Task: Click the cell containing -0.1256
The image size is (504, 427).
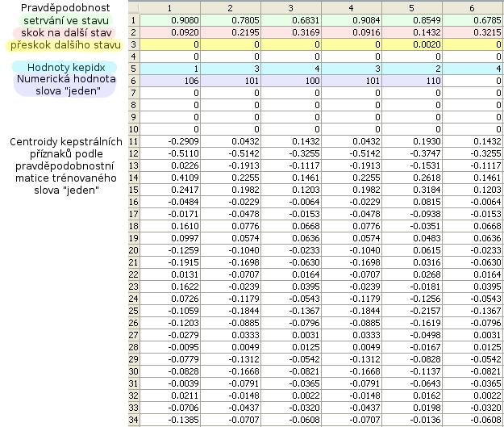Action: (x=412, y=299)
